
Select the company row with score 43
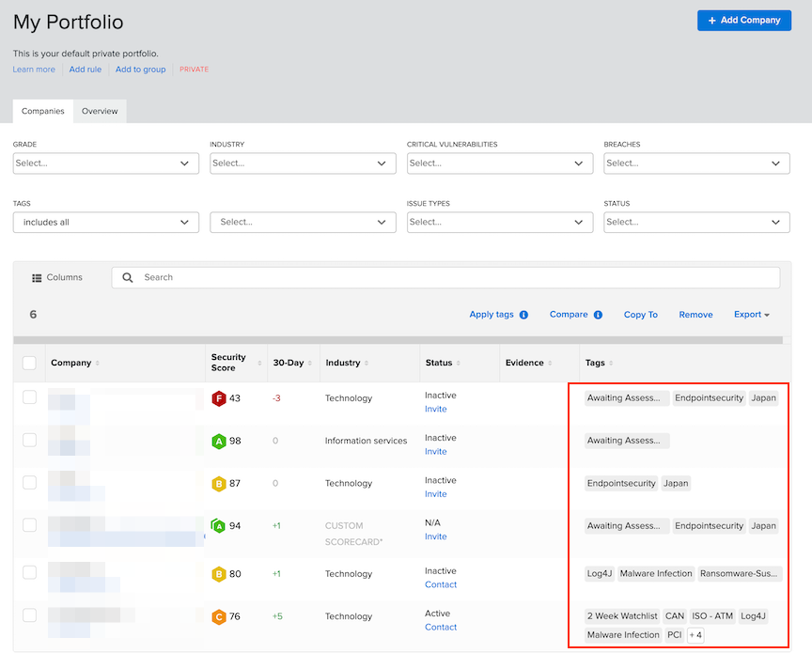pos(29,397)
